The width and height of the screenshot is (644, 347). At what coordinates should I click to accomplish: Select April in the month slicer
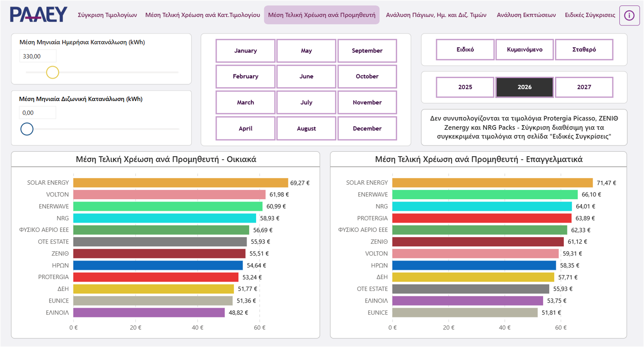coord(245,128)
